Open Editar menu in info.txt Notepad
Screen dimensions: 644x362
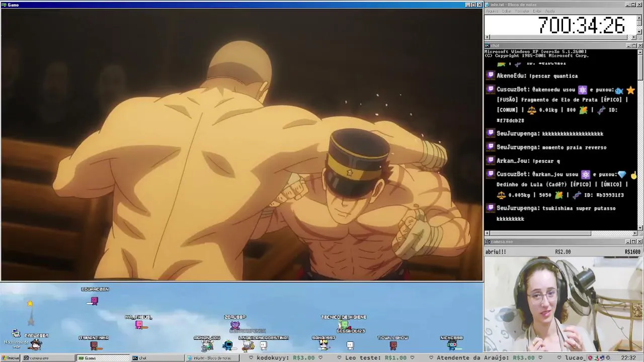coord(506,11)
